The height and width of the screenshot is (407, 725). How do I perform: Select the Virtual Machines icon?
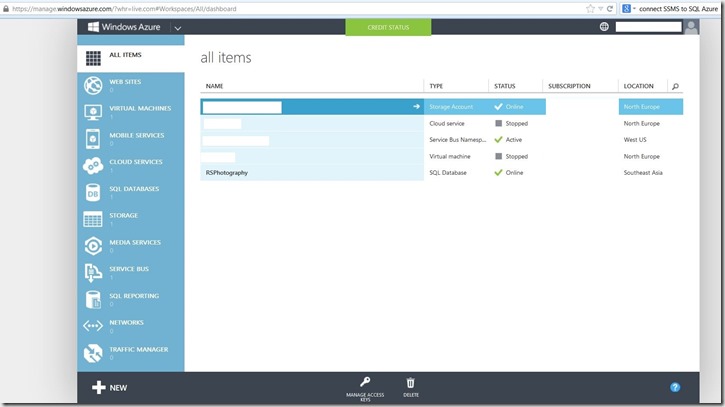(x=93, y=112)
